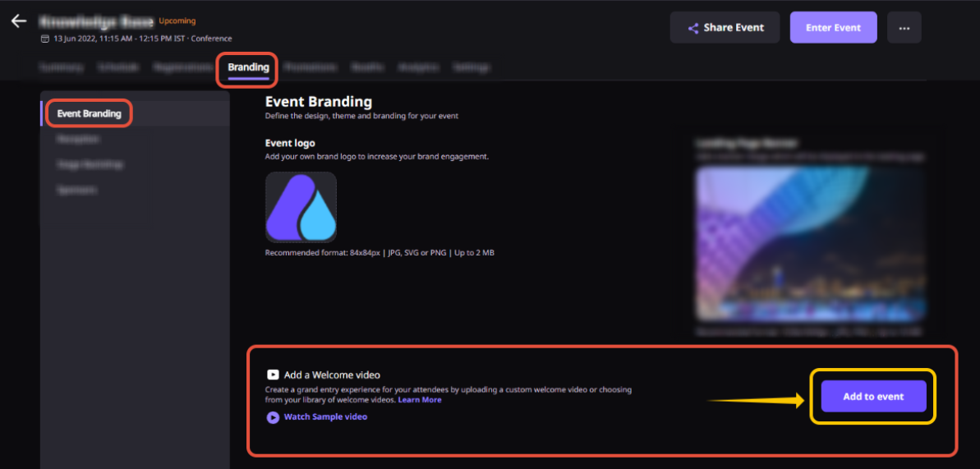Click the calendar icon beside the event date
980x469 pixels.
tap(44, 39)
